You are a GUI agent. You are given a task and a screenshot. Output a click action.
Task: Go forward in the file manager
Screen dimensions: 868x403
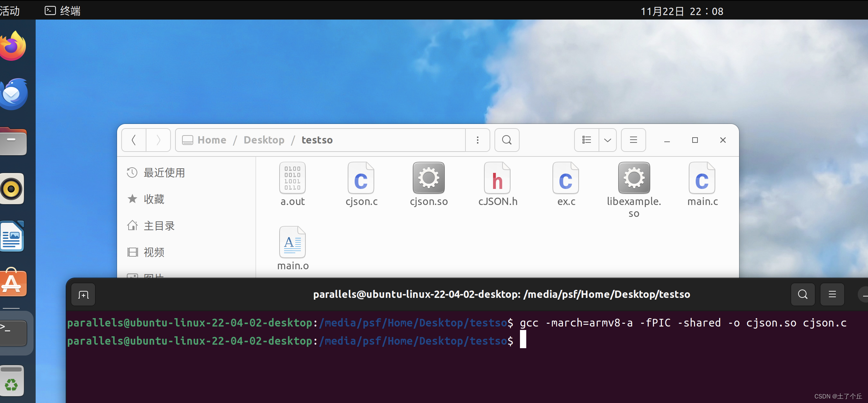[158, 140]
